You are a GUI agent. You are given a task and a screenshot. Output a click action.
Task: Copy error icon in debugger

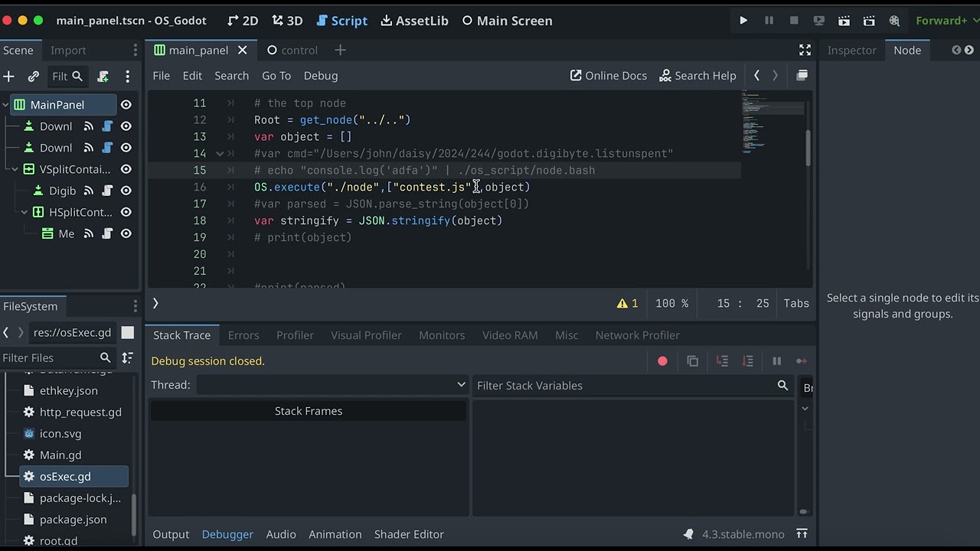pyautogui.click(x=692, y=361)
